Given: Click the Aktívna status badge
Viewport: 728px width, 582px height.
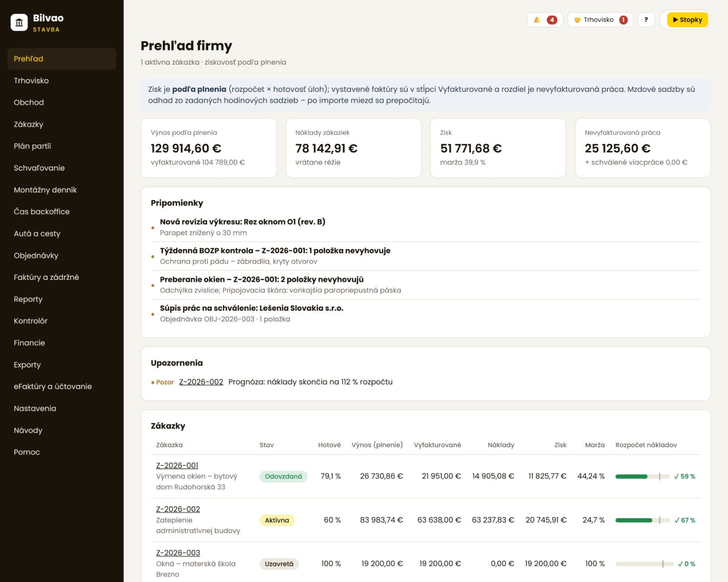Looking at the screenshot, I should [x=277, y=520].
